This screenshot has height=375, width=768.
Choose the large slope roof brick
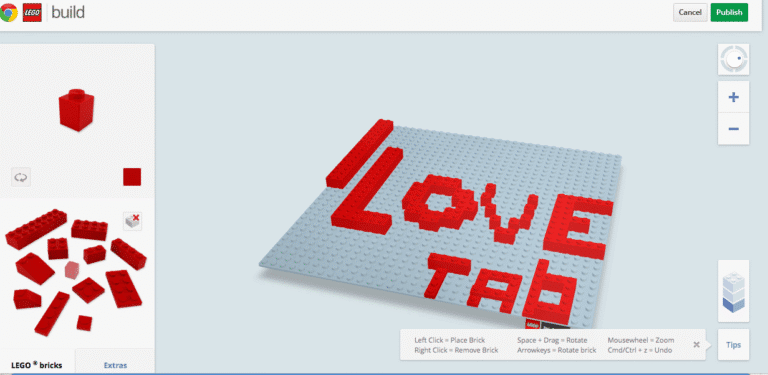[35, 268]
